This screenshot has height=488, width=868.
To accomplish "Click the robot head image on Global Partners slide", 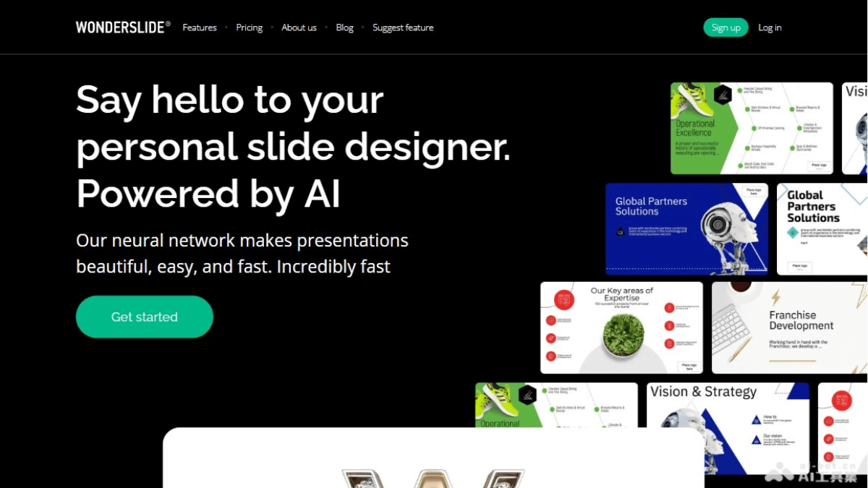I will pos(731,224).
